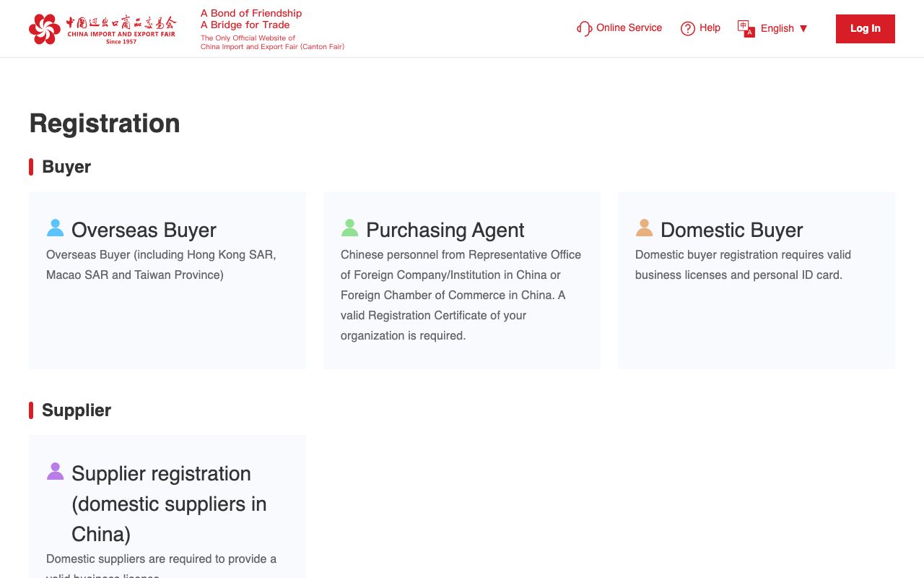Click the Log In button

pyautogui.click(x=865, y=29)
